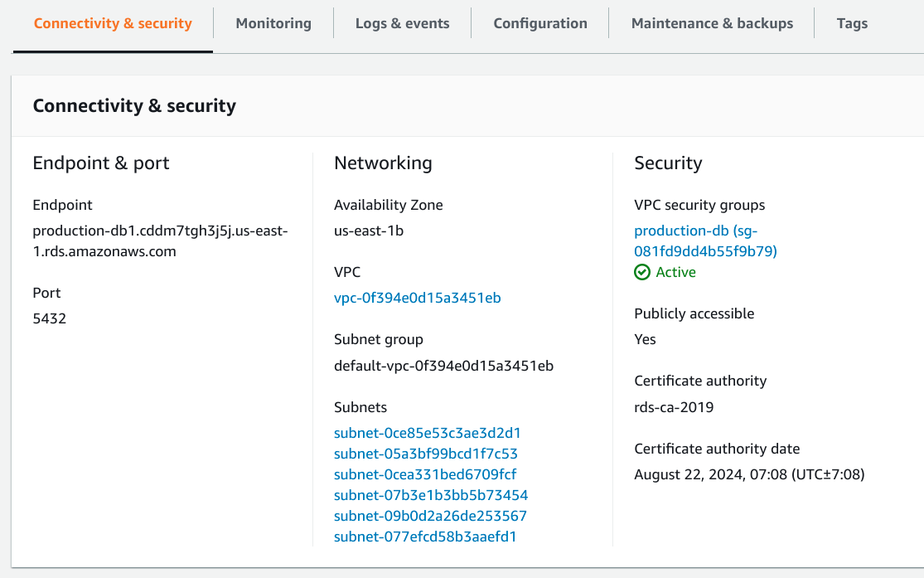The image size is (924, 578).
Task: Open VPC link vpc-0f394e0d15a3451eb
Action: click(x=417, y=298)
